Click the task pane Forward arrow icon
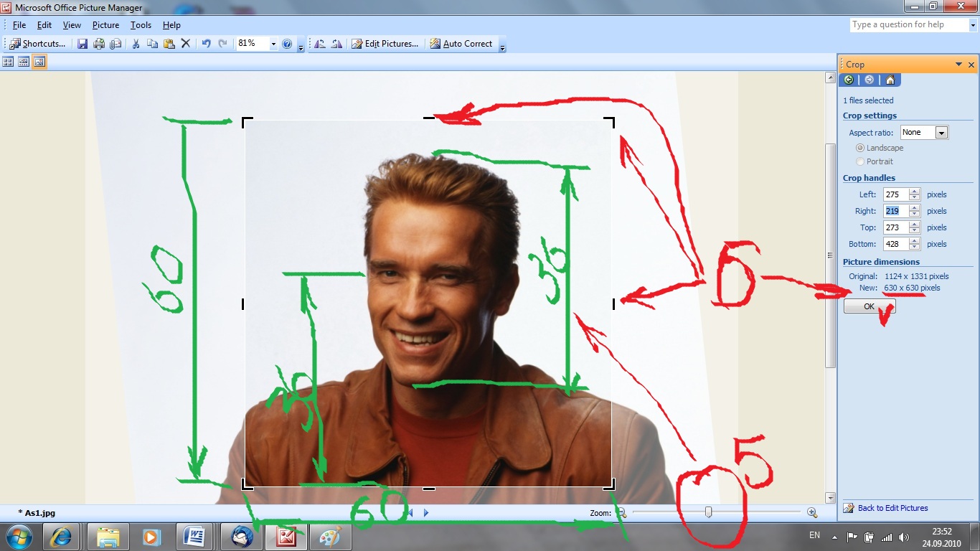980x551 pixels. tap(869, 80)
